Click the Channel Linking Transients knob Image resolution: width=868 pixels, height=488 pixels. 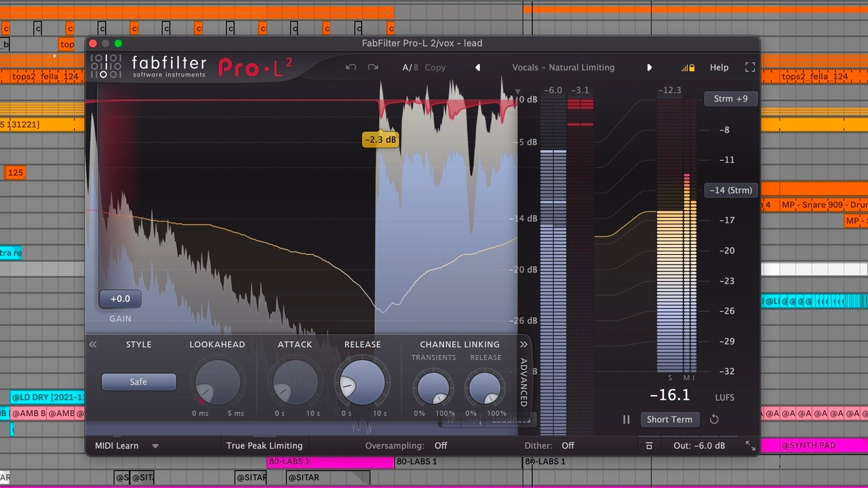(434, 388)
